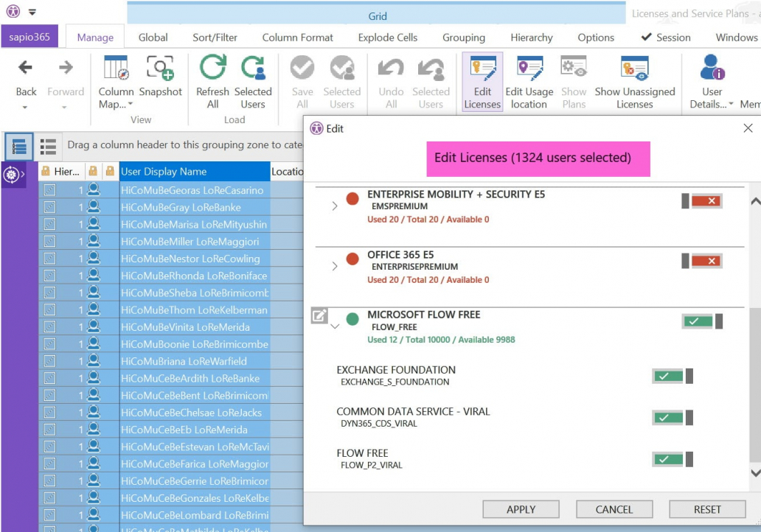Go Back using the arrow icon
This screenshot has width=761, height=532.
pyautogui.click(x=25, y=67)
